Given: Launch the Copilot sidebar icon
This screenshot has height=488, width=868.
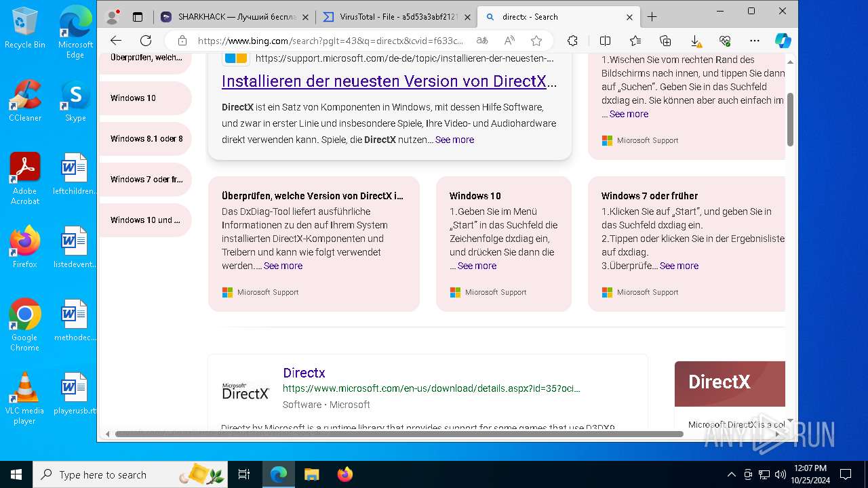Looking at the screenshot, I should (x=783, y=41).
